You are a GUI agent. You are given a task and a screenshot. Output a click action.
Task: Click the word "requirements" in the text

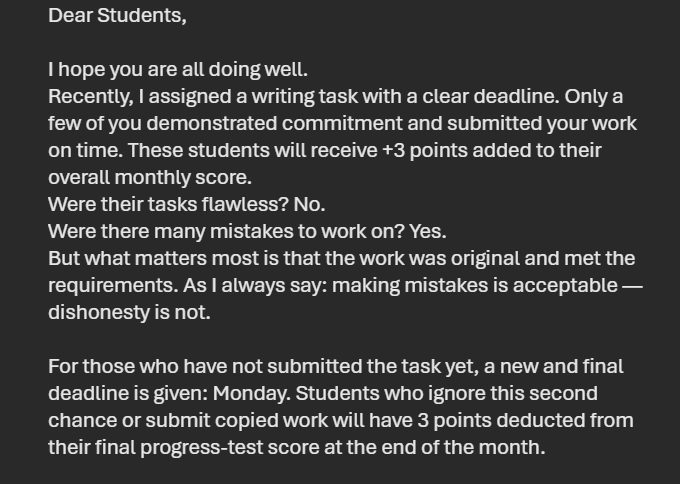[113, 285]
